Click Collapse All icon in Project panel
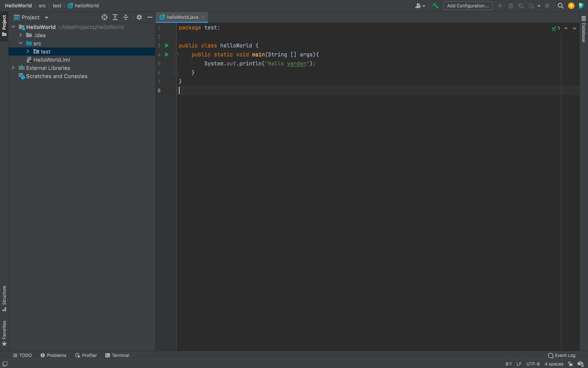Screen dimensions: 588x368 pos(126,17)
